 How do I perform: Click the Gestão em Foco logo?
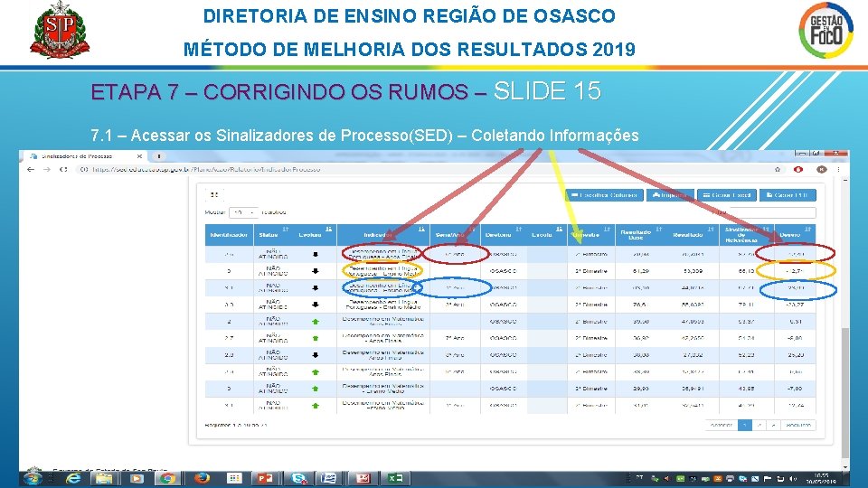[x=826, y=31]
